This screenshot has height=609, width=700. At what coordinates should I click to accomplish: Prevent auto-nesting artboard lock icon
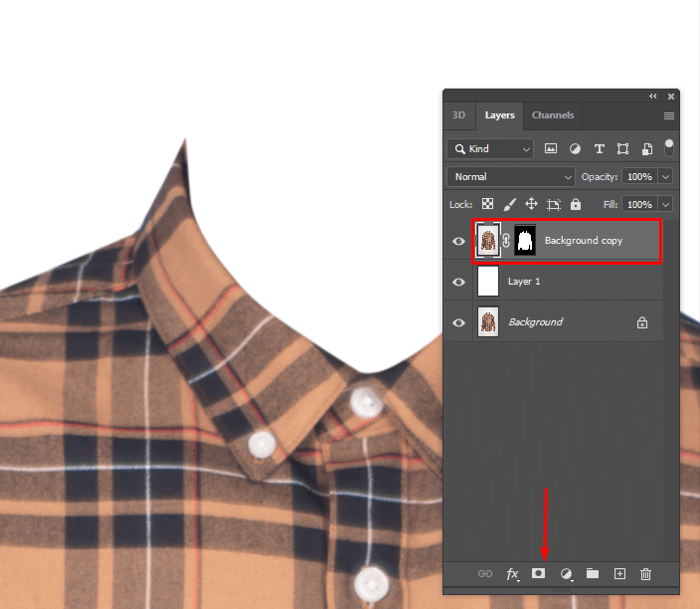pyautogui.click(x=554, y=205)
